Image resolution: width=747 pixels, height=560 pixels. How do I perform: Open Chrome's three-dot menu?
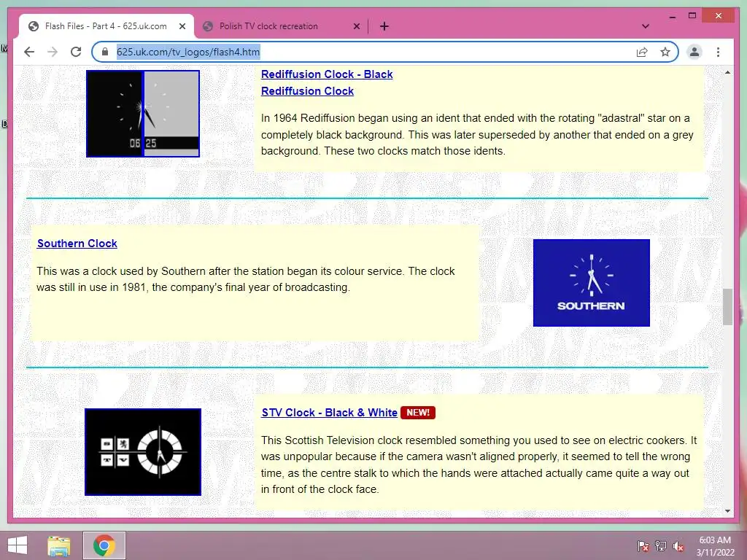[718, 52]
